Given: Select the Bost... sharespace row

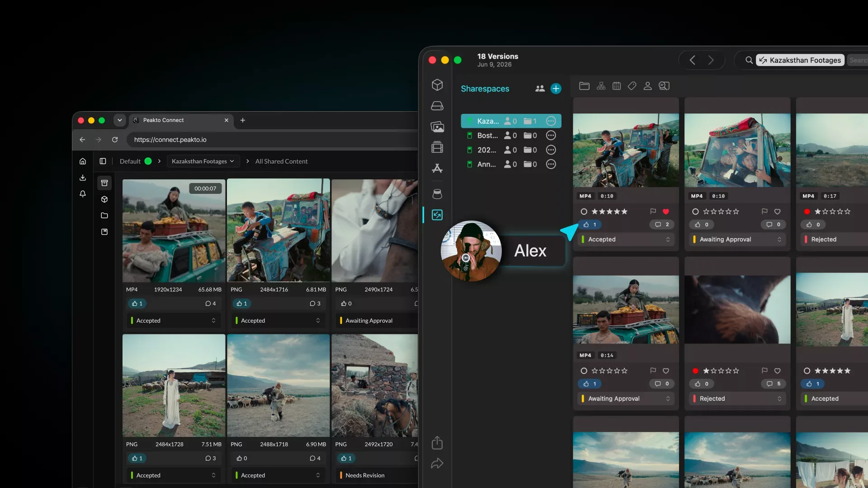Looking at the screenshot, I should 511,136.
